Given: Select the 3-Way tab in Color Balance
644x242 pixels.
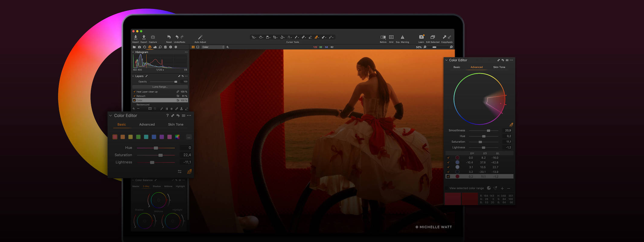Looking at the screenshot, I should click(146, 186).
